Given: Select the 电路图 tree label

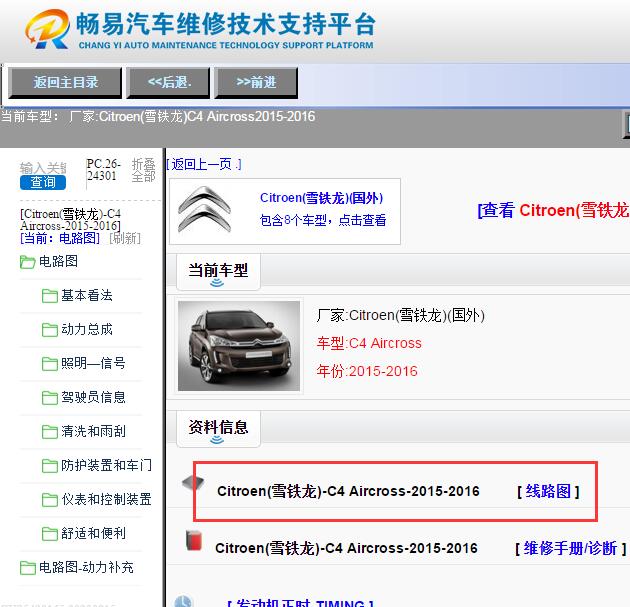Looking at the screenshot, I should pyautogui.click(x=59, y=261).
